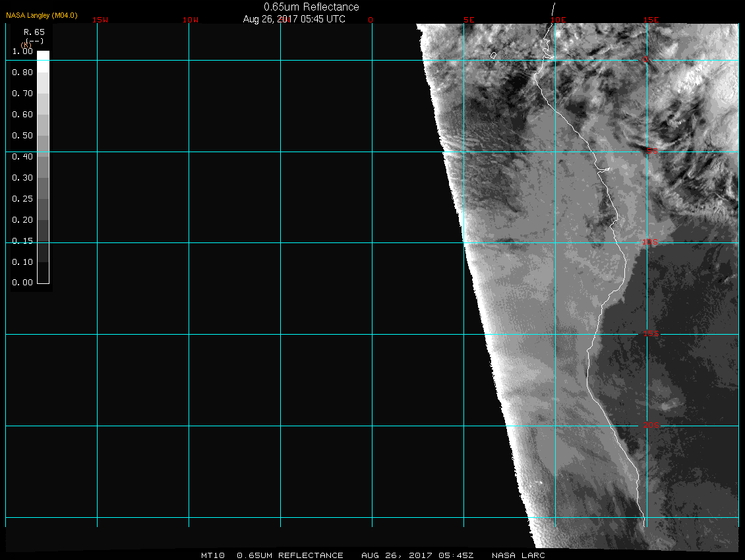Viewport: 745px width, 560px height.
Task: Click the black 0.00 reflectance swatch
Action: tap(44, 273)
